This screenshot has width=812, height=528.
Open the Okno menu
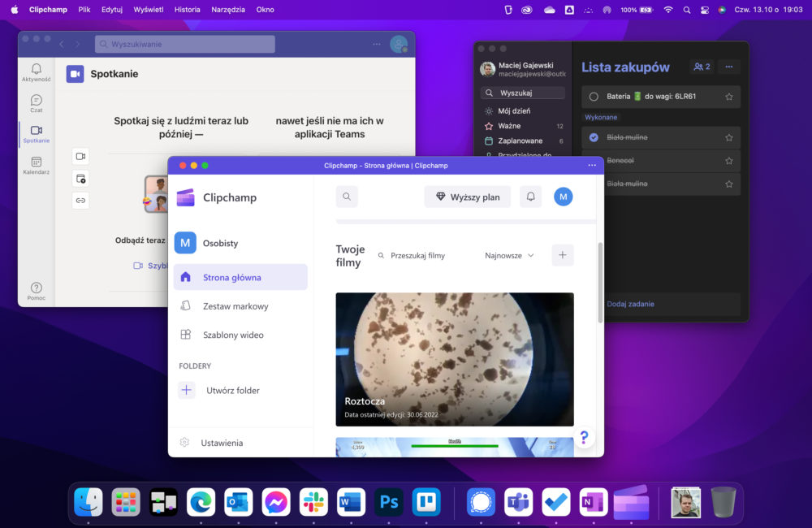266,9
